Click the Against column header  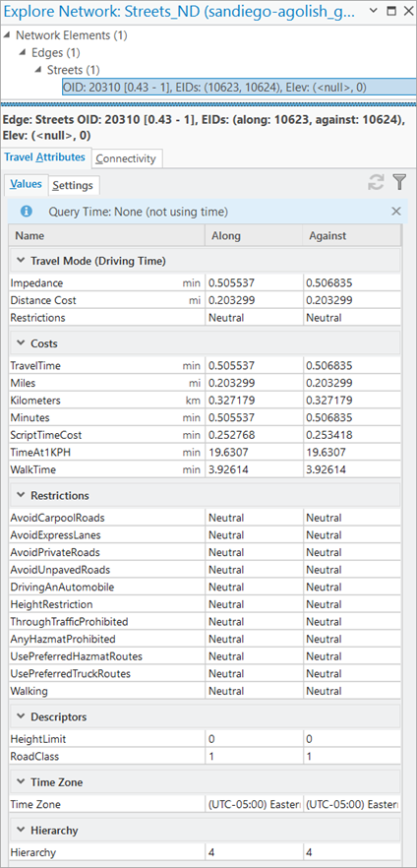pyautogui.click(x=352, y=236)
